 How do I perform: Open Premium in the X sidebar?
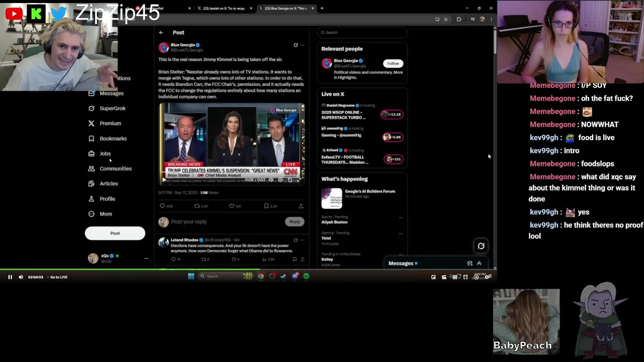(105, 124)
